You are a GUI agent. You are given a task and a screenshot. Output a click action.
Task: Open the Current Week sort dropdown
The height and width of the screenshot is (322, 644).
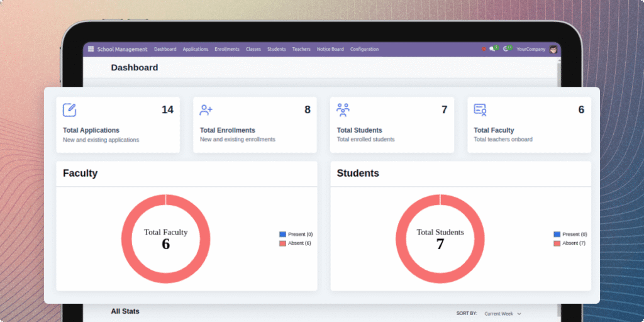point(502,313)
